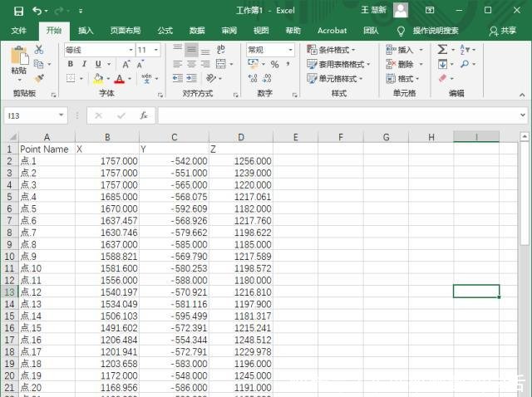
Task: Toggle middle vertical alignment
Action: (x=191, y=50)
